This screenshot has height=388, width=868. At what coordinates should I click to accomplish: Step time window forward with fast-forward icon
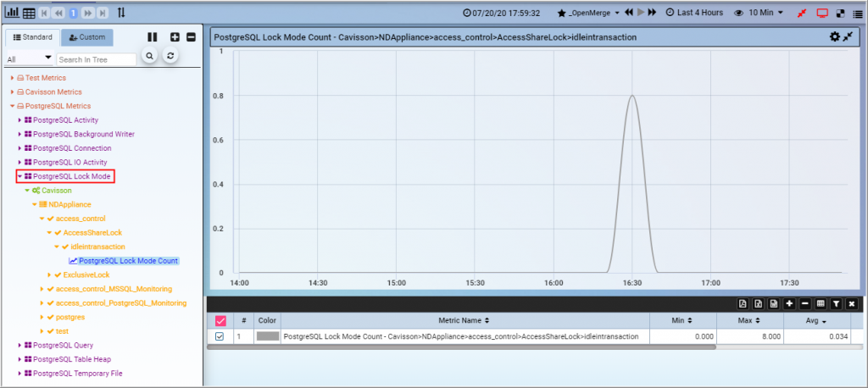(x=652, y=12)
